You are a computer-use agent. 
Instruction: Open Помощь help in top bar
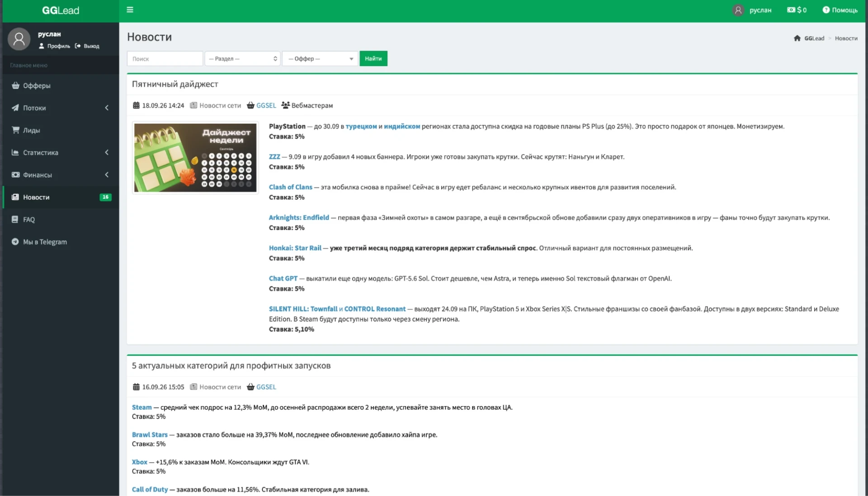(x=840, y=10)
